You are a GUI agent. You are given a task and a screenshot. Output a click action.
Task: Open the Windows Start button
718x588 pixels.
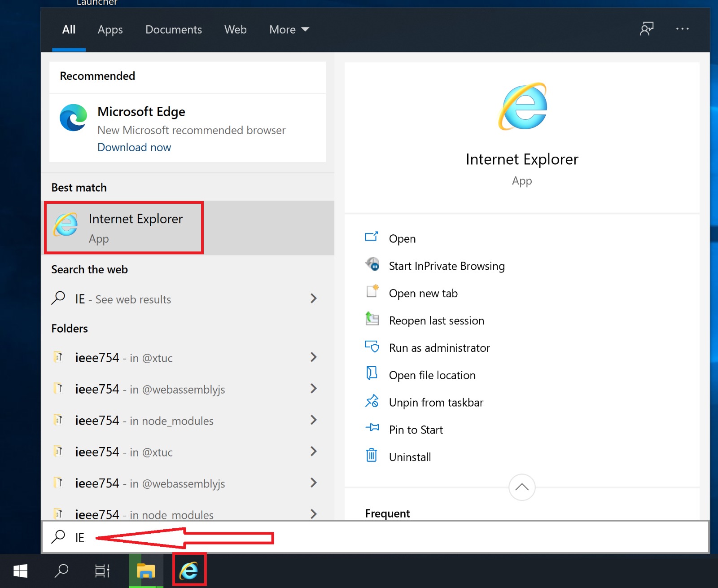pos(21,571)
